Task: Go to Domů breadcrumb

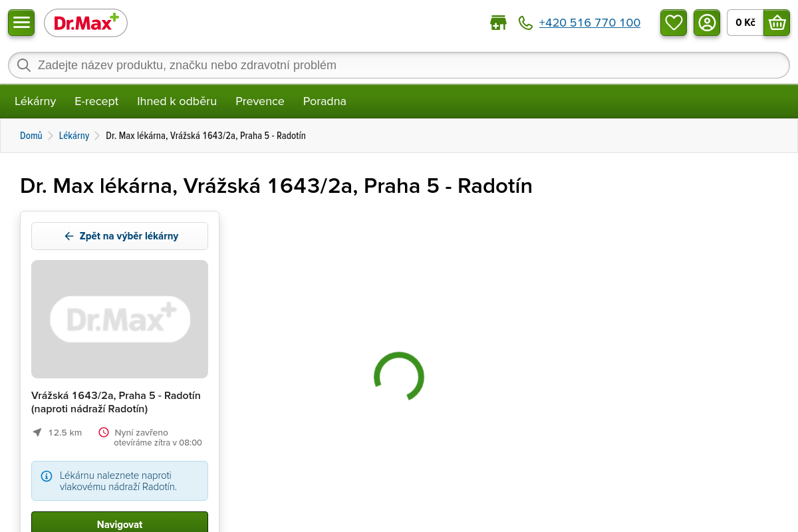Action: 31,136
